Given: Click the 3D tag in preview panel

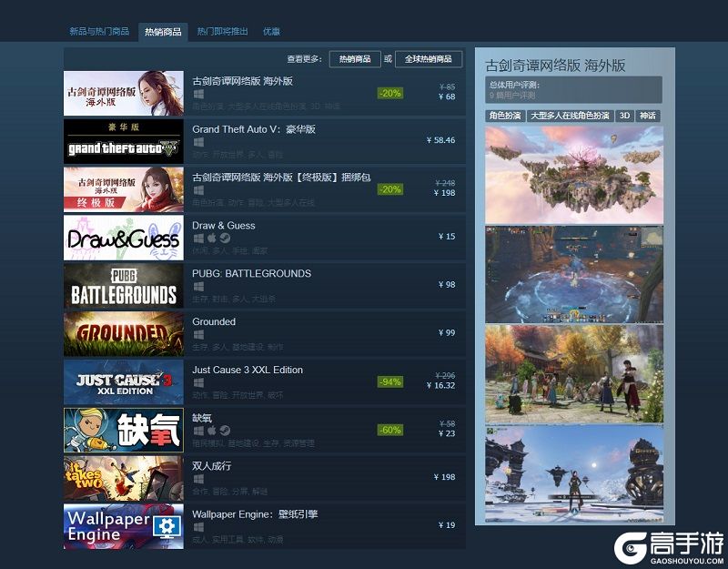Looking at the screenshot, I should (624, 116).
